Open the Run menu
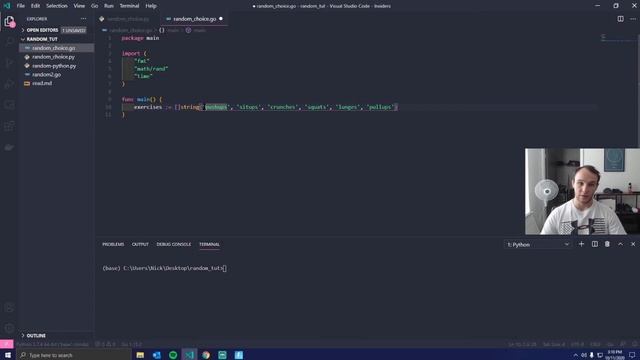Image resolution: width=640 pixels, height=360 pixels. tap(109, 6)
